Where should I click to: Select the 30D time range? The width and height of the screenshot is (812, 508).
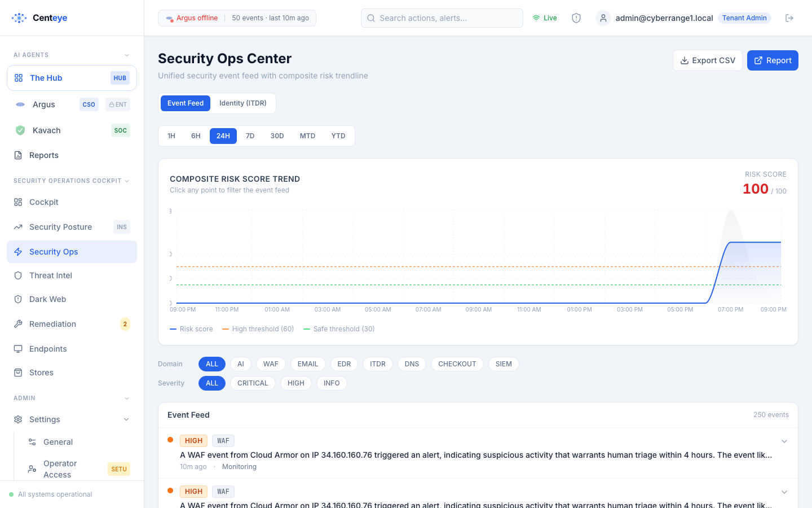pos(277,136)
